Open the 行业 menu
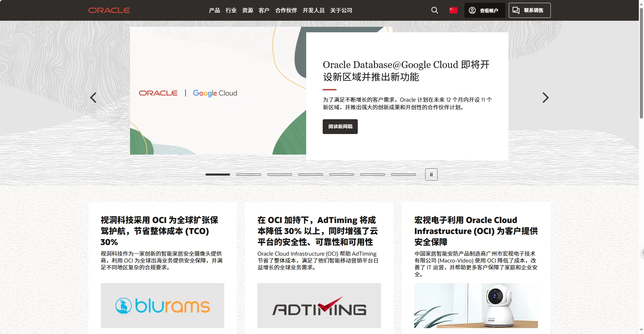The image size is (644, 334). [231, 10]
